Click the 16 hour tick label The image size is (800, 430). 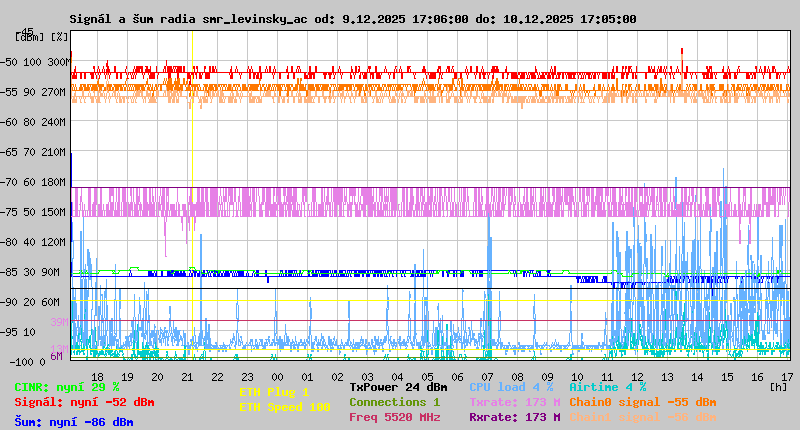758,377
